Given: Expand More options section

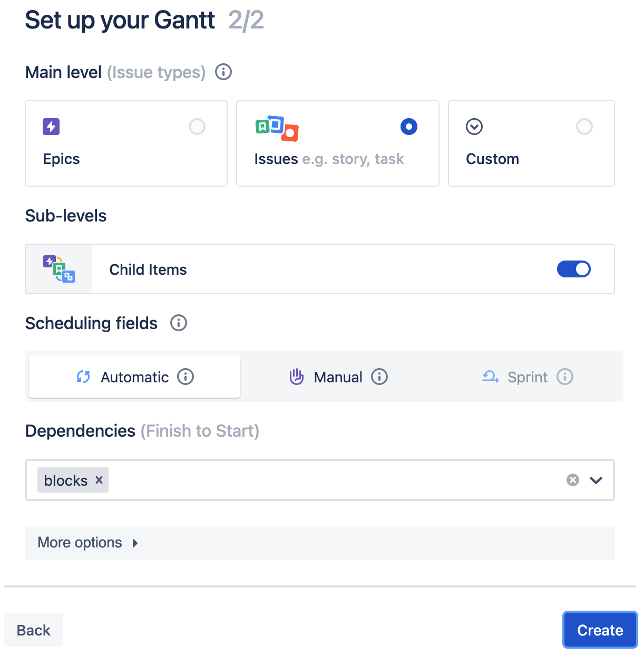Looking at the screenshot, I should point(320,543).
